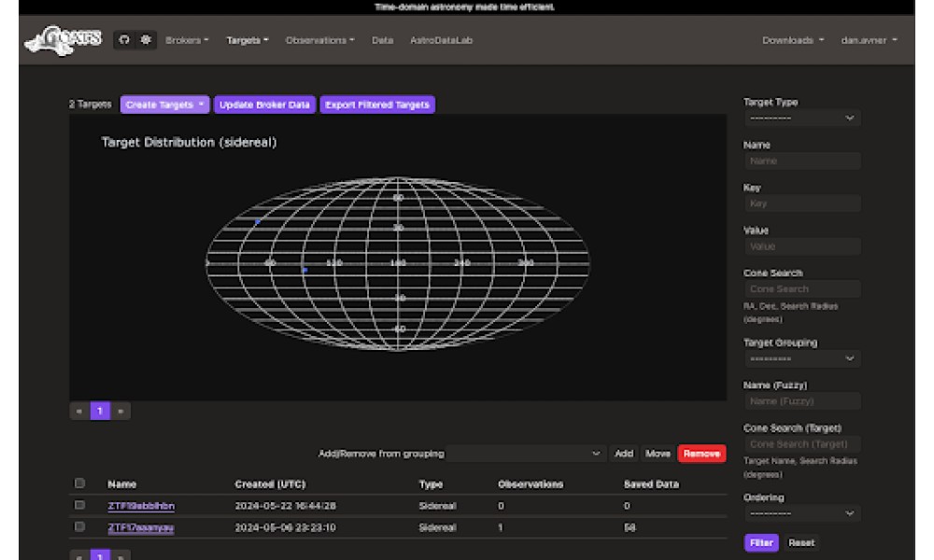Click the lower blue target point on sky map

pos(305,270)
